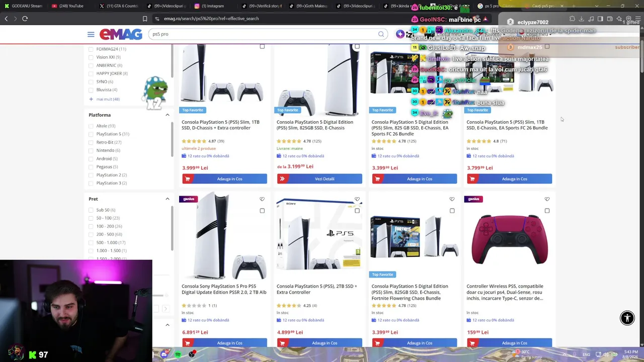Screen dimensions: 644x362
Task: Click the arrow icon on Vezi Detalii
Action: point(282,179)
